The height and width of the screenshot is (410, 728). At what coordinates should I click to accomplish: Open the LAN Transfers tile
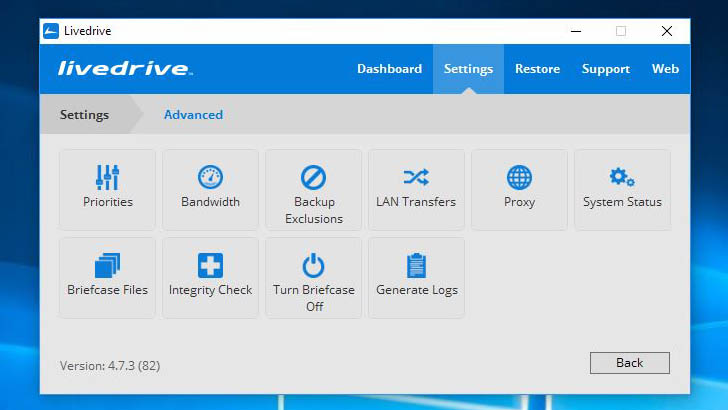(x=416, y=189)
